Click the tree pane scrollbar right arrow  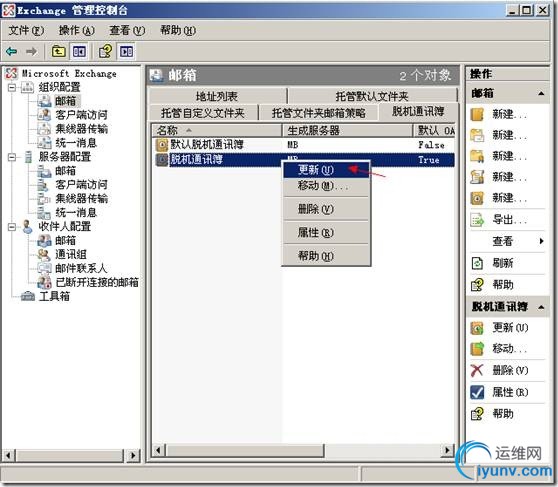pyautogui.click(x=133, y=455)
